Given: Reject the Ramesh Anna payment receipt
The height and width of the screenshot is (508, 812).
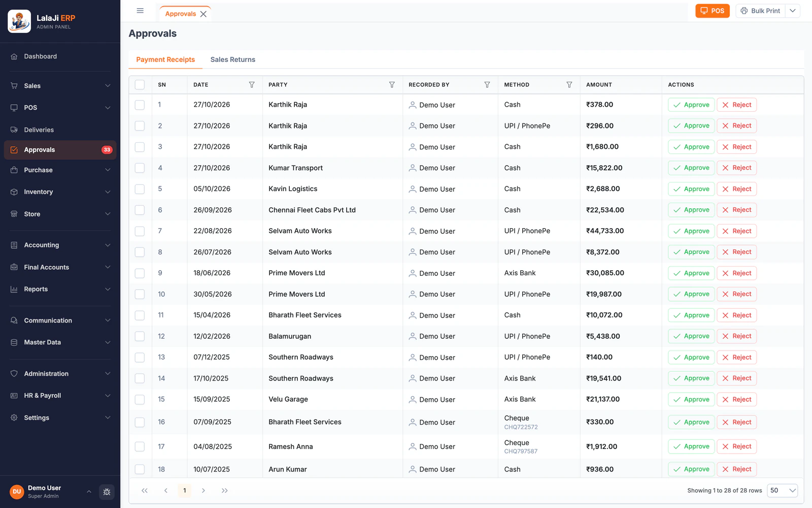Looking at the screenshot, I should click(x=736, y=447).
